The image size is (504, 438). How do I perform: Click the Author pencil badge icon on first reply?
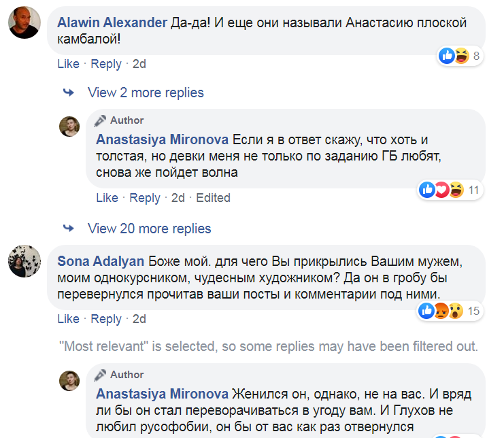click(x=101, y=120)
